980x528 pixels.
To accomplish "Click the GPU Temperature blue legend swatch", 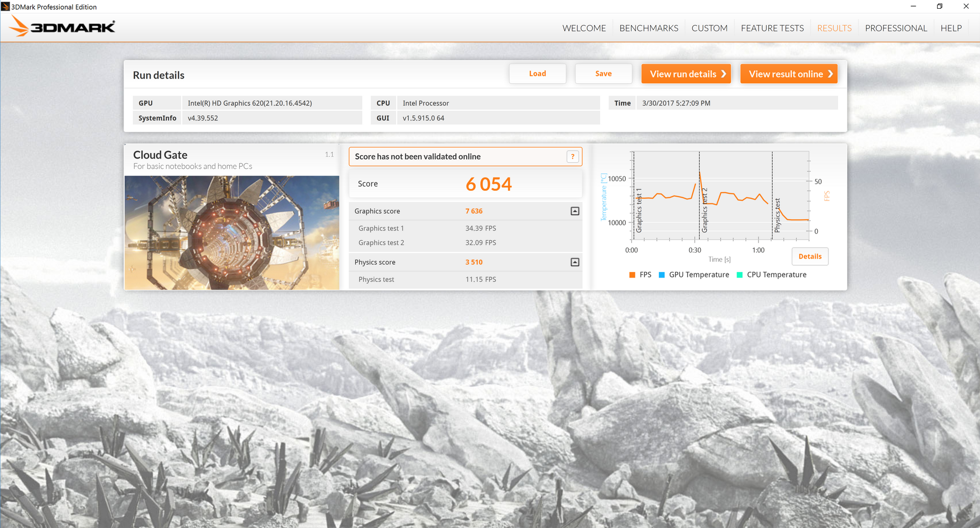I will click(661, 275).
